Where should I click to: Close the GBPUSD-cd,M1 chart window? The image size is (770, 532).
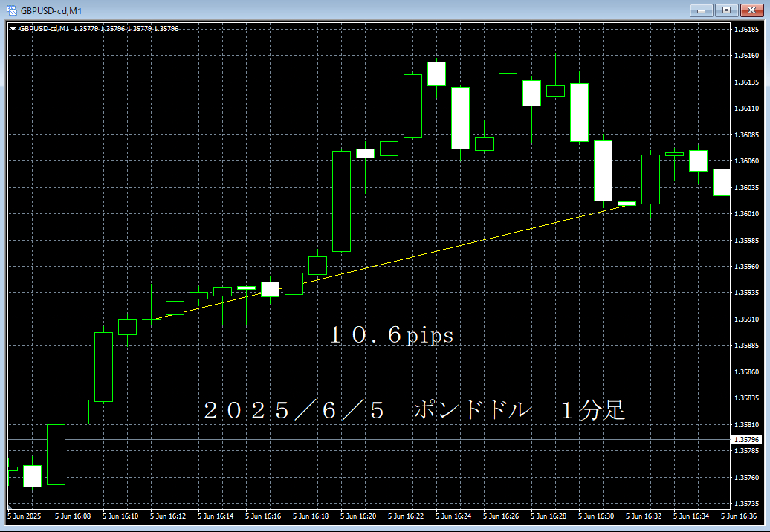point(751,10)
